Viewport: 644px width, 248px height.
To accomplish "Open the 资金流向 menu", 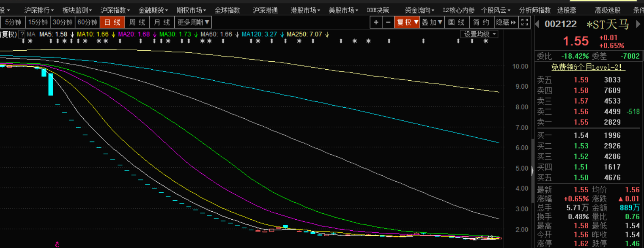I will coord(419,10).
